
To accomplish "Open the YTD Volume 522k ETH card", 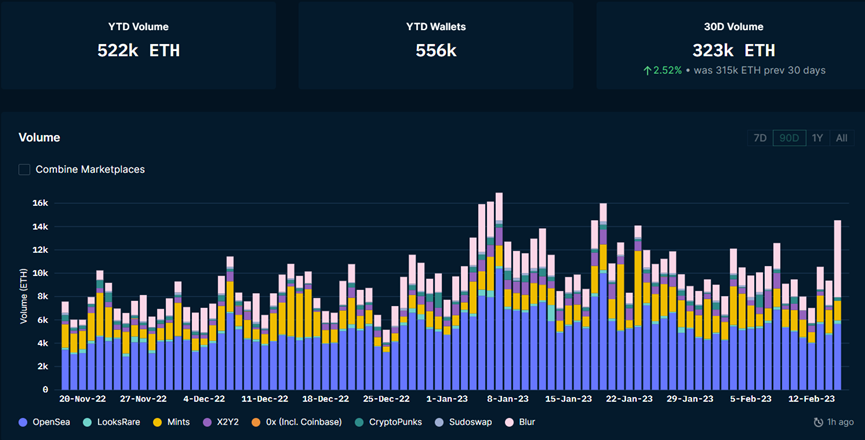I will 138,45.
